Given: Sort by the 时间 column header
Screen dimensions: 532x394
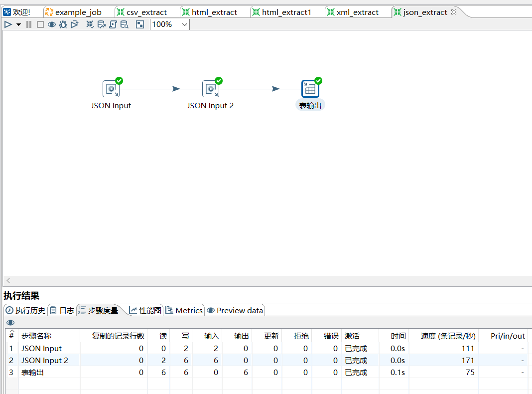Looking at the screenshot, I should [x=394, y=336].
